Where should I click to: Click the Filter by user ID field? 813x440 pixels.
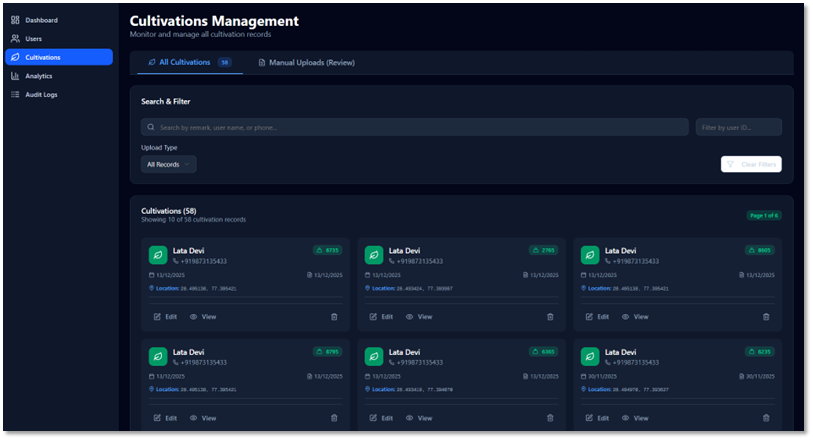[x=738, y=127]
